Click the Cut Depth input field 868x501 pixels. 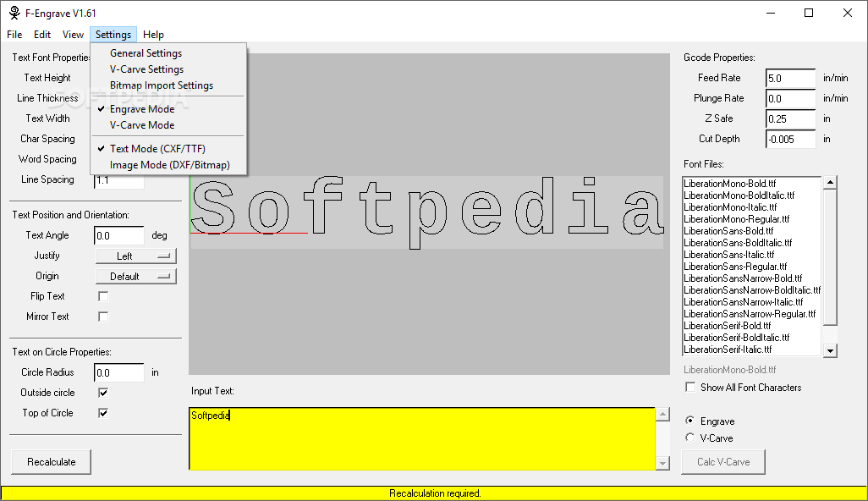point(790,139)
